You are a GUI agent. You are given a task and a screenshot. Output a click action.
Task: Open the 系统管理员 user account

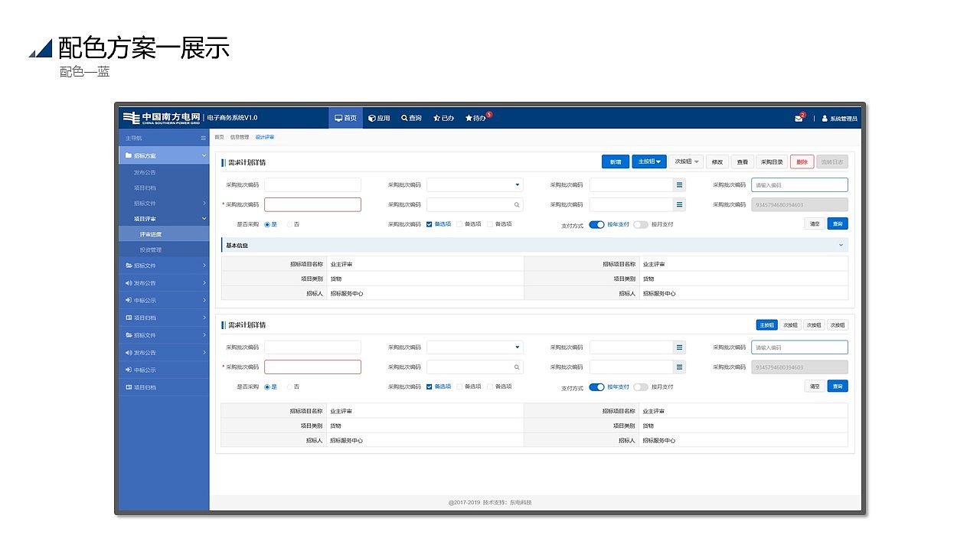[840, 119]
